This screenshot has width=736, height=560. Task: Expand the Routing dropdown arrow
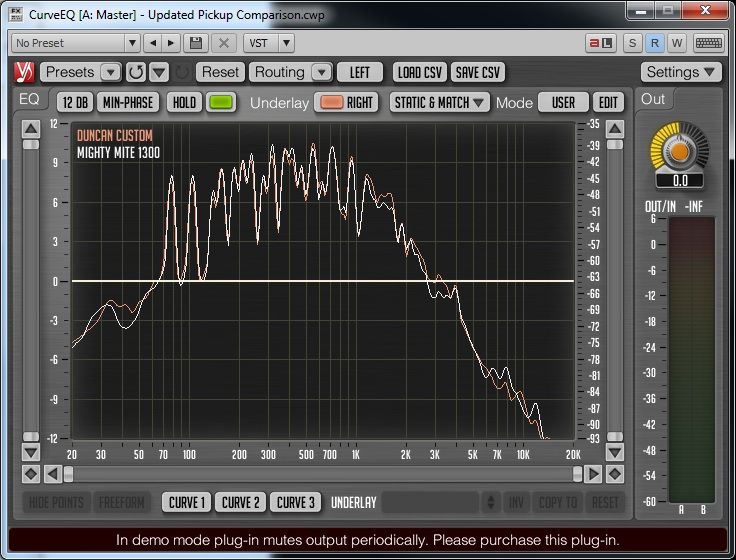[322, 72]
